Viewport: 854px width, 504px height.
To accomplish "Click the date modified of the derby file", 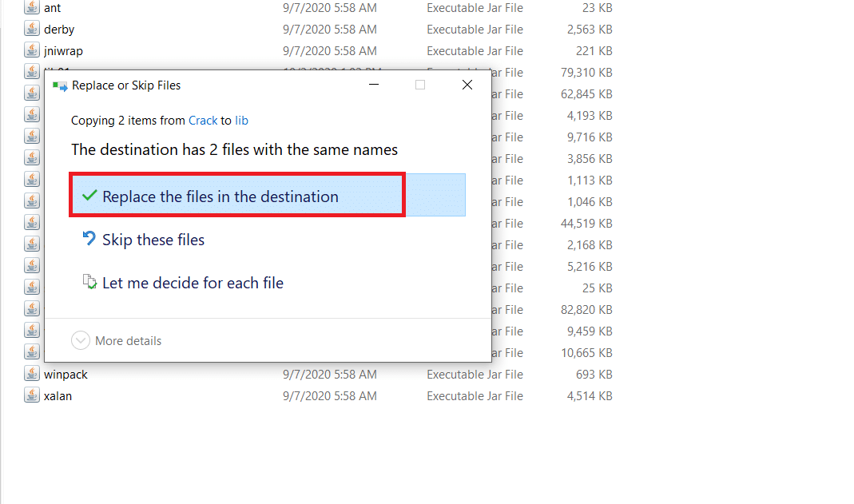I will point(329,30).
